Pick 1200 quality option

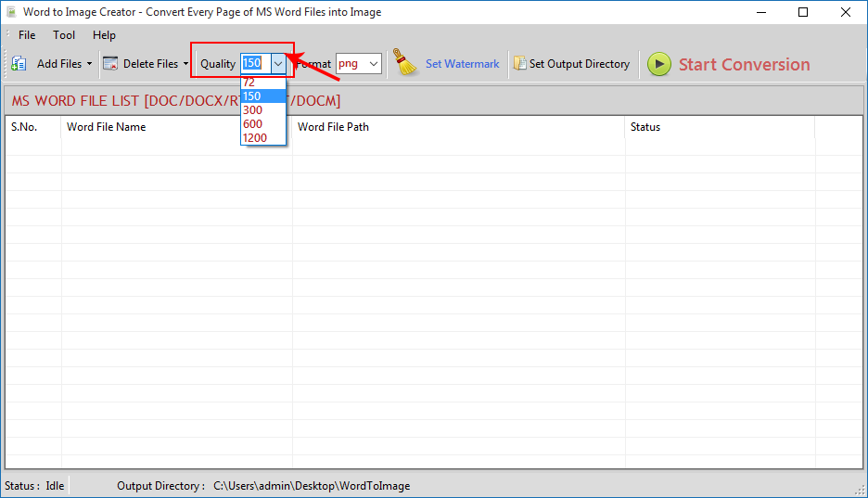[x=263, y=138]
